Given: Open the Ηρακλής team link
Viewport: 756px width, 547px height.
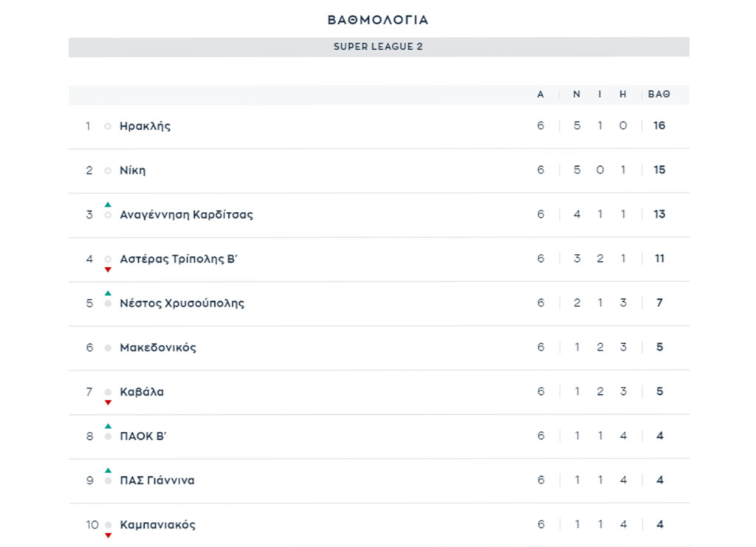Looking at the screenshot, I should click(x=145, y=126).
